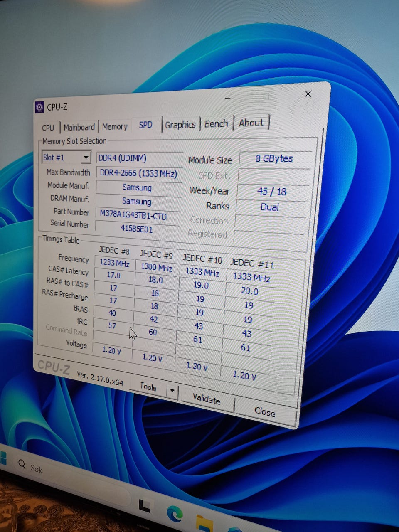Click the CAS# Latency 17.0 cell
This screenshot has width=399, height=532.
(x=113, y=275)
